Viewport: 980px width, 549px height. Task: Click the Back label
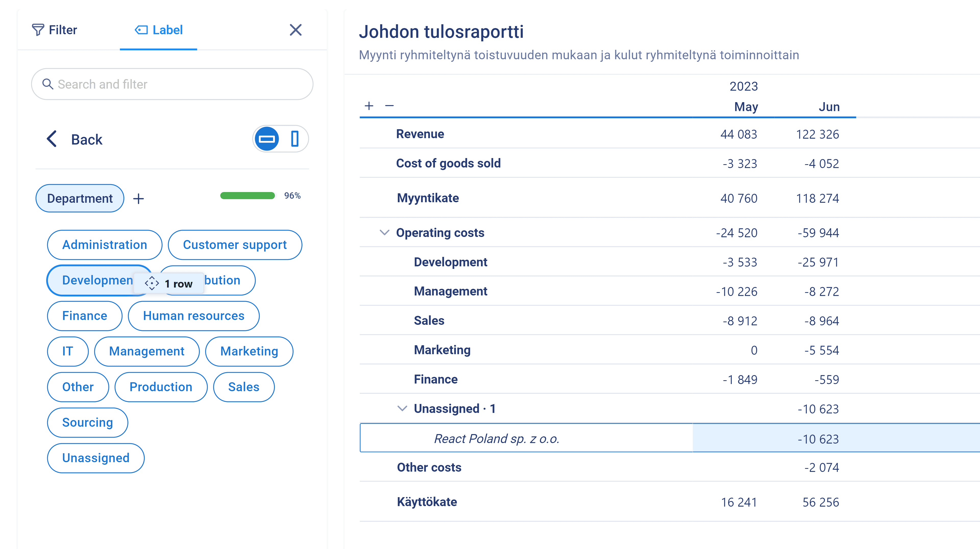point(87,139)
